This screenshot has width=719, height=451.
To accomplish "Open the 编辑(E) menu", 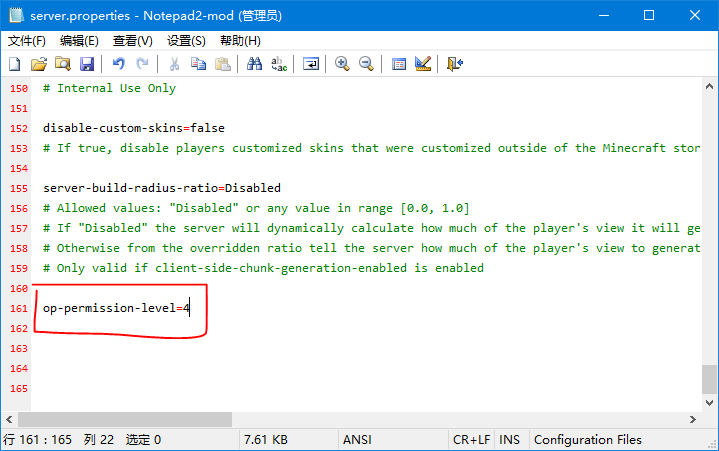I will pyautogui.click(x=79, y=41).
